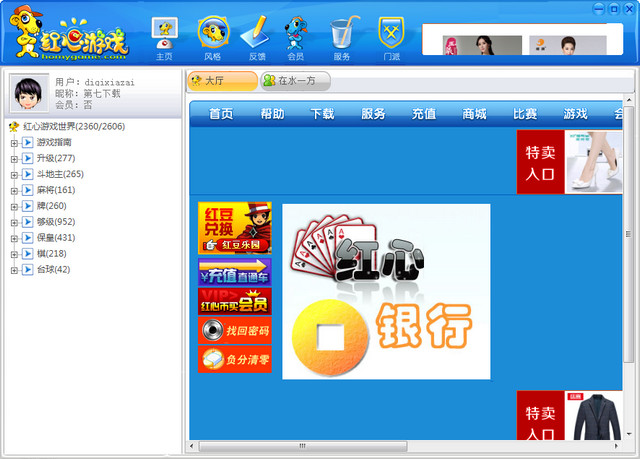Image resolution: width=640 pixels, height=459 pixels.
Task: Click the arrow icon beside 够级(952)
Action: [x=27, y=222]
